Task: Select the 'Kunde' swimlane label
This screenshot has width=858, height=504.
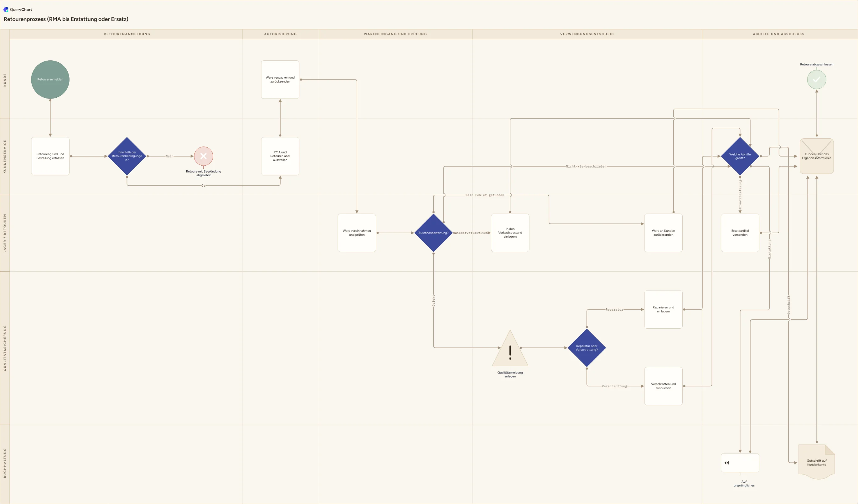Action: pos(5,80)
